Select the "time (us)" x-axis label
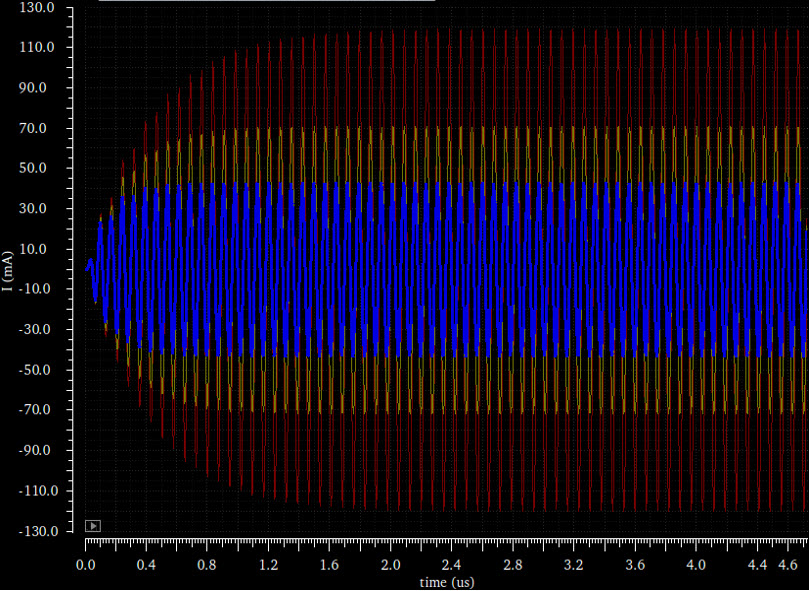Viewport: 809px width, 591px height. tap(447, 583)
